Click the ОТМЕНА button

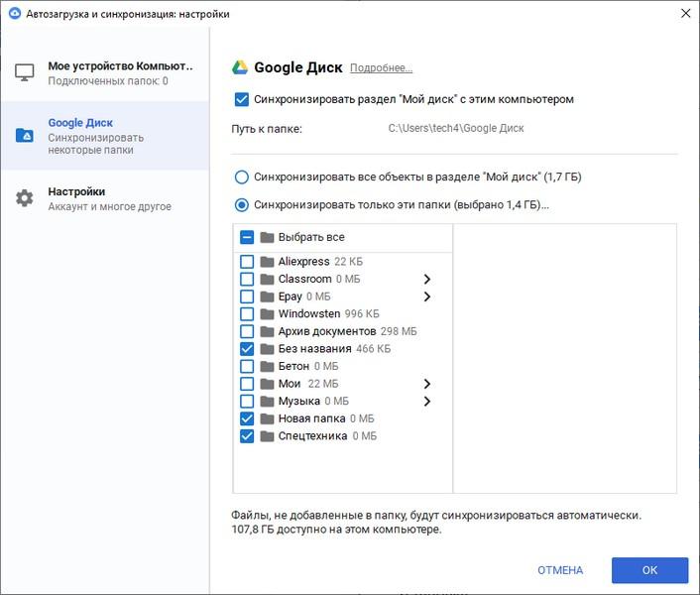[560, 570]
